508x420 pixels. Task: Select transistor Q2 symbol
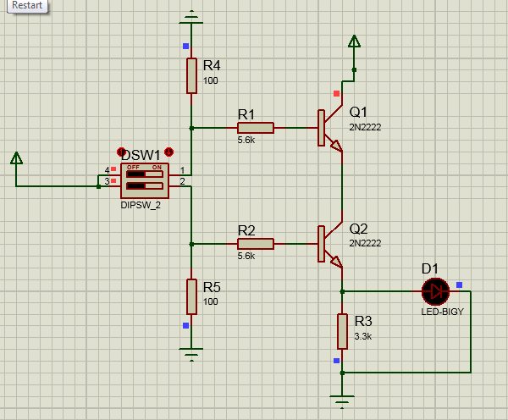pos(330,244)
